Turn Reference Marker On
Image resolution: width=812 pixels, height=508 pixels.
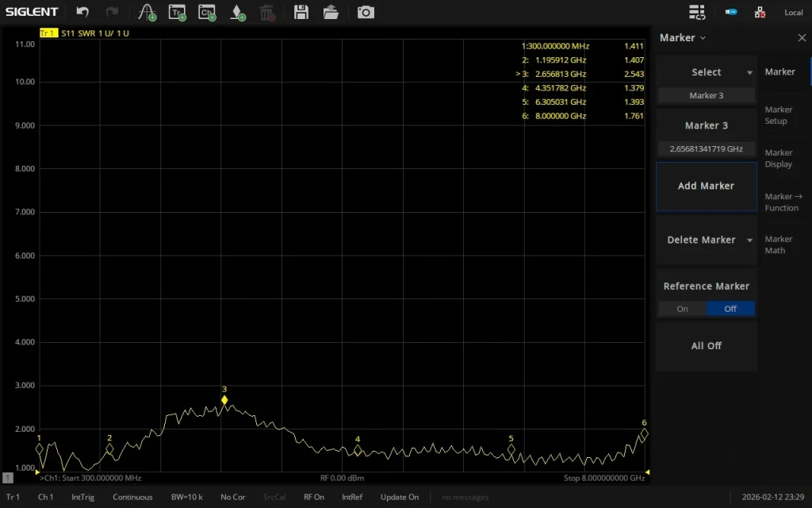[x=682, y=309]
